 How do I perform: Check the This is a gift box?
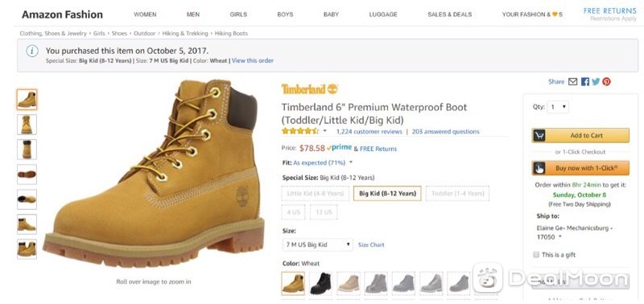pyautogui.click(x=536, y=255)
